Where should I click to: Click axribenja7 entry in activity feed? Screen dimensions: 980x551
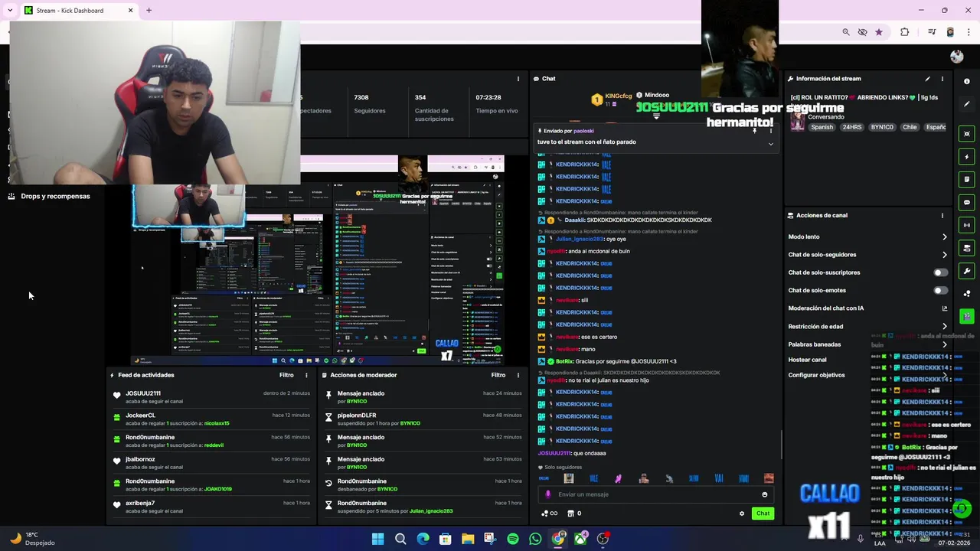pos(140,503)
